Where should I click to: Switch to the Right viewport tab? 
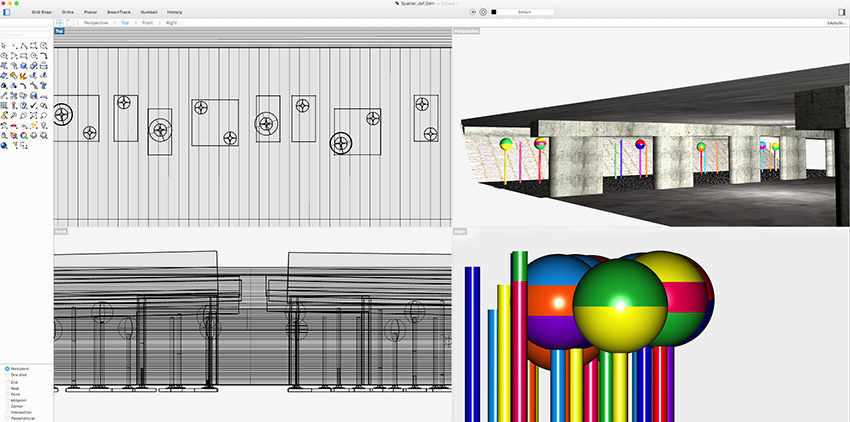point(171,21)
